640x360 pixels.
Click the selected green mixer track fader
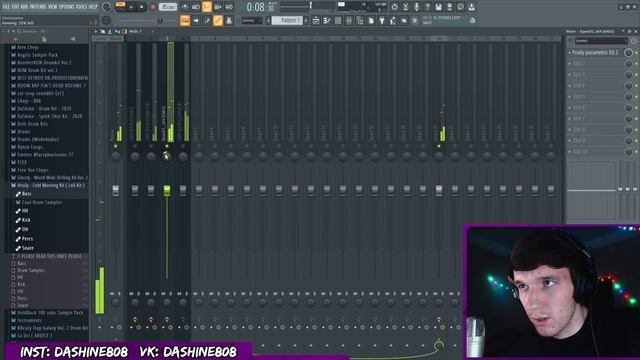[167, 191]
